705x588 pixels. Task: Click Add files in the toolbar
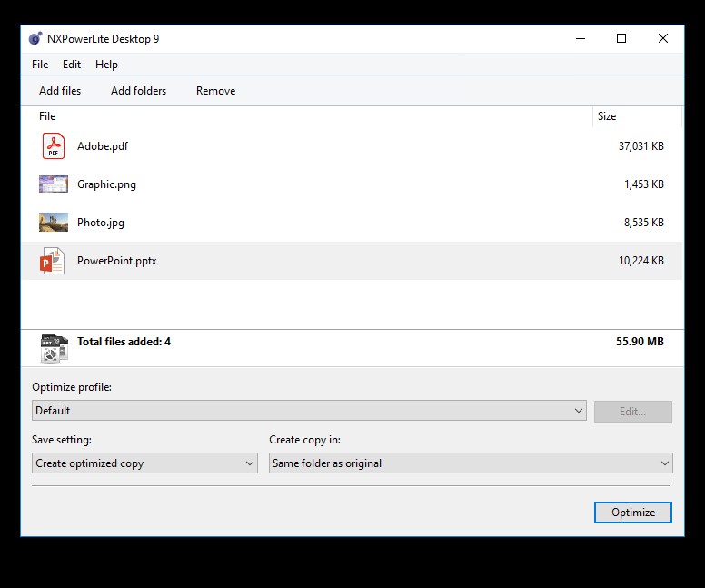click(x=60, y=91)
